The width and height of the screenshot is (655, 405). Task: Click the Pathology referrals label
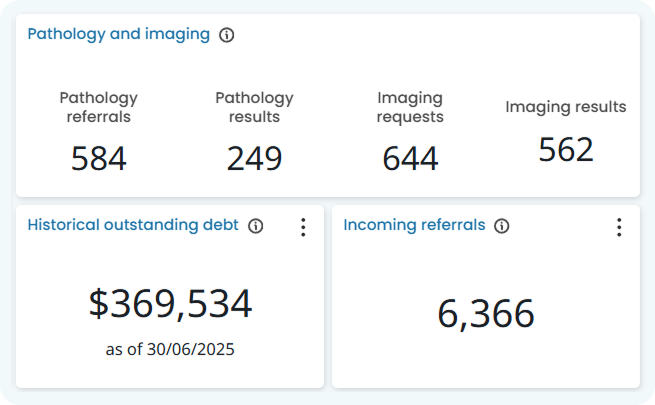(99, 107)
